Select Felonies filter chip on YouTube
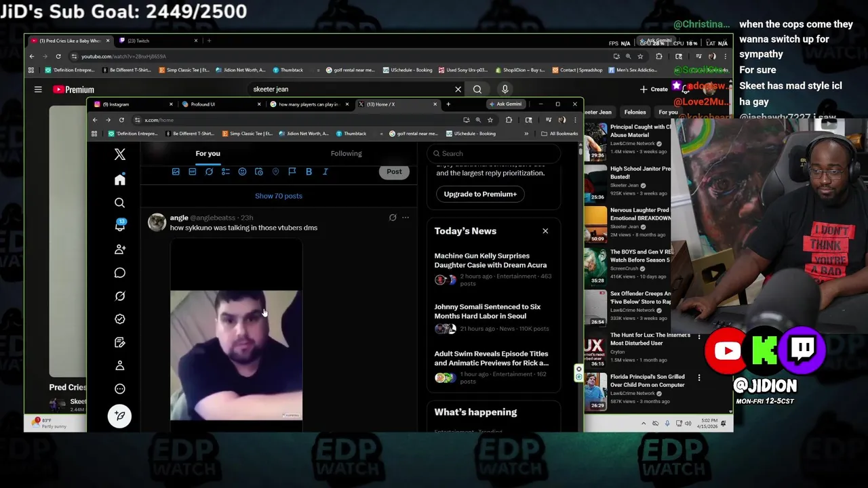 pos(635,112)
